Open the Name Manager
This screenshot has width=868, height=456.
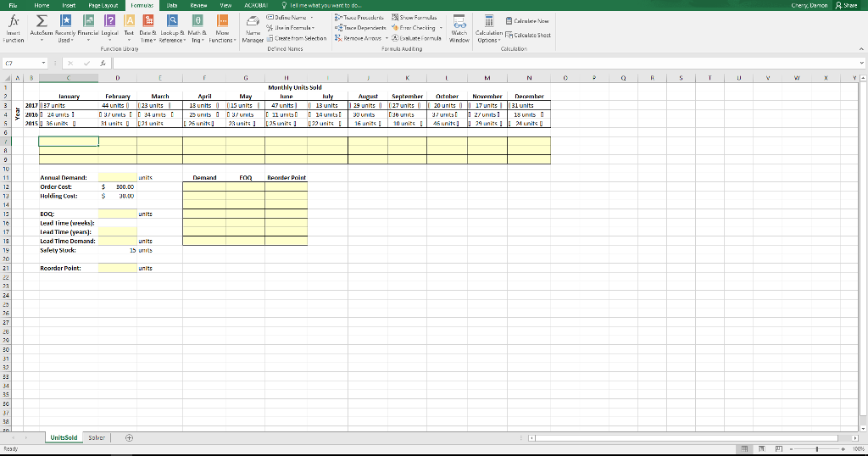(253, 29)
